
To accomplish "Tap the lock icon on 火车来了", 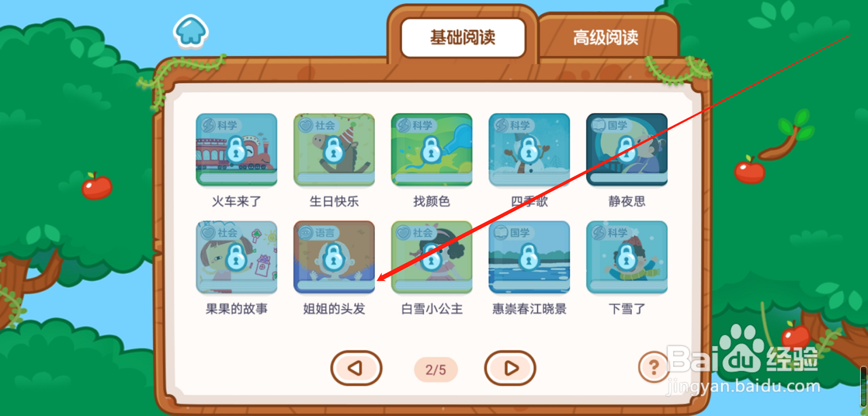I will pos(236,150).
